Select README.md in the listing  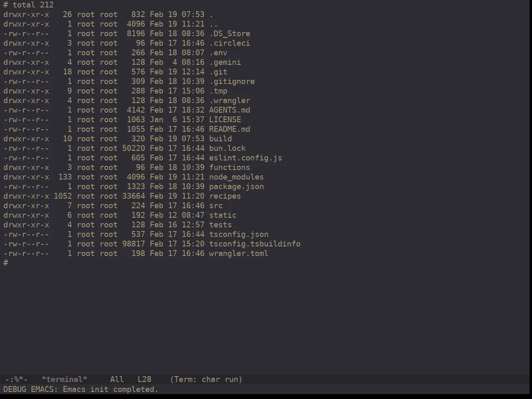click(229, 129)
